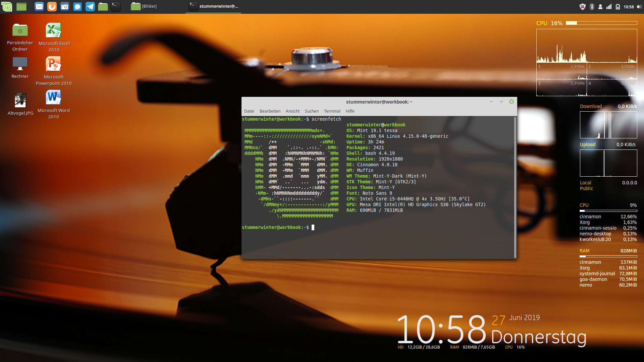This screenshot has height=362, width=644.
Task: Open the sound volume applet
Action: pyautogui.click(x=639, y=7)
